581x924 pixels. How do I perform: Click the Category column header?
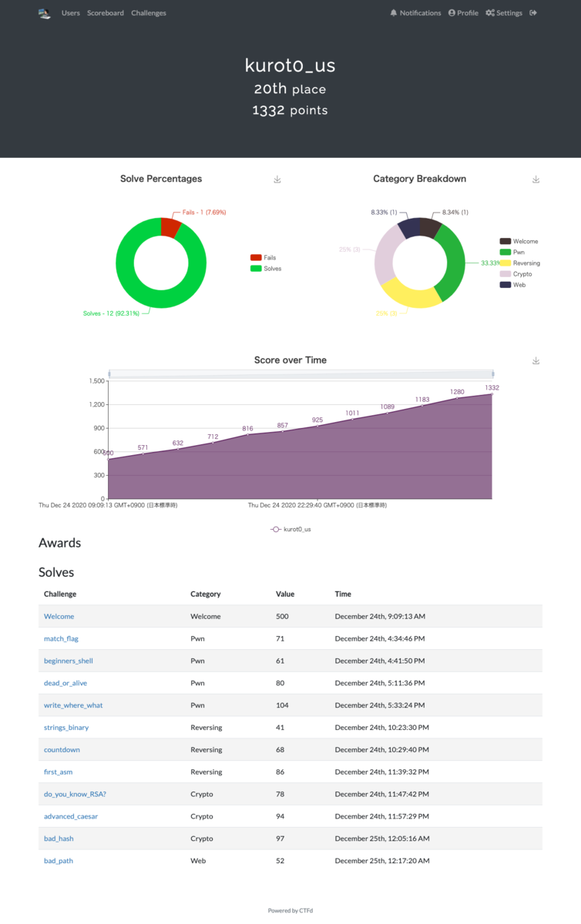click(206, 594)
